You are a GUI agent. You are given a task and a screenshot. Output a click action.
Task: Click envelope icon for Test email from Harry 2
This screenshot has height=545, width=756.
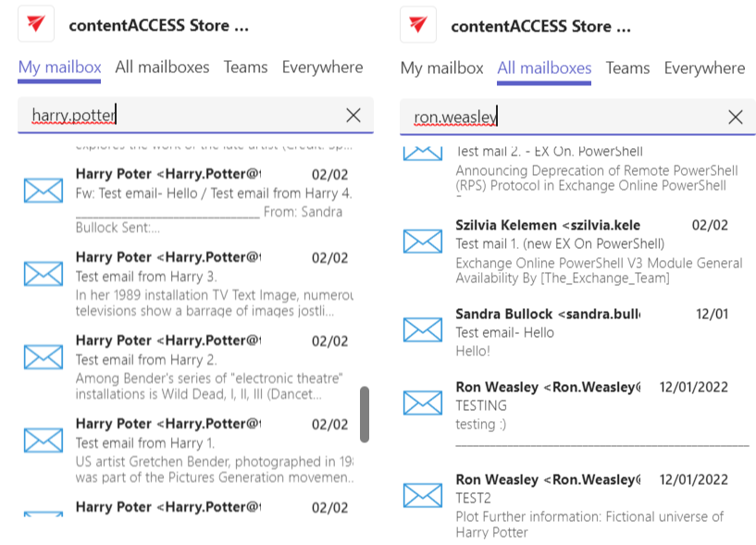point(43,357)
